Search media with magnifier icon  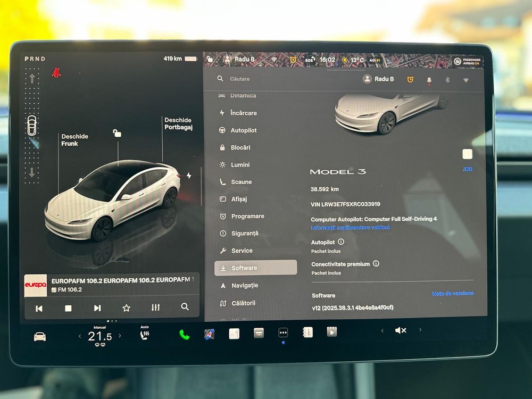(x=185, y=307)
